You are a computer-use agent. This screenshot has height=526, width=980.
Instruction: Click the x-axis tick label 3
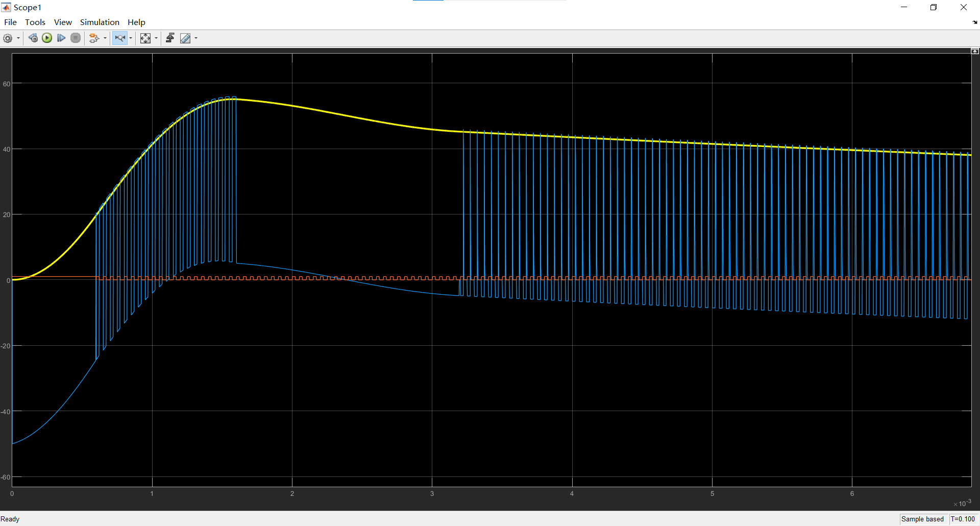point(432,493)
